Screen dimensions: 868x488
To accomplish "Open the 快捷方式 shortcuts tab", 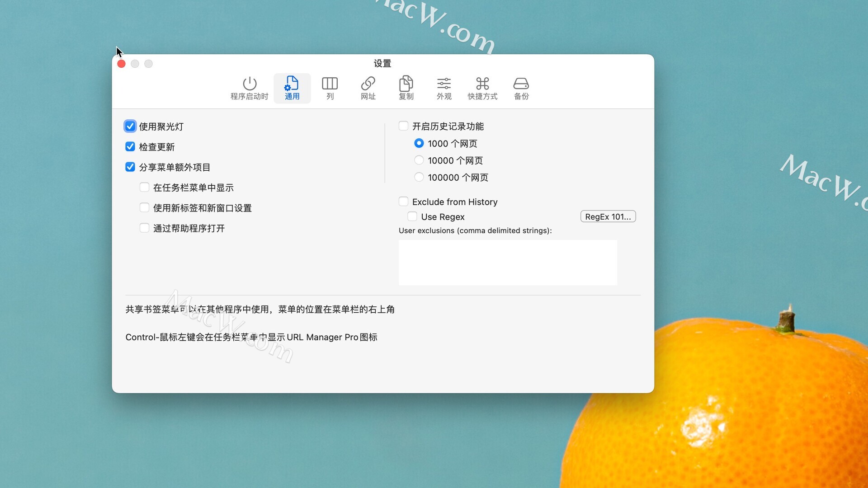I will [x=482, y=88].
